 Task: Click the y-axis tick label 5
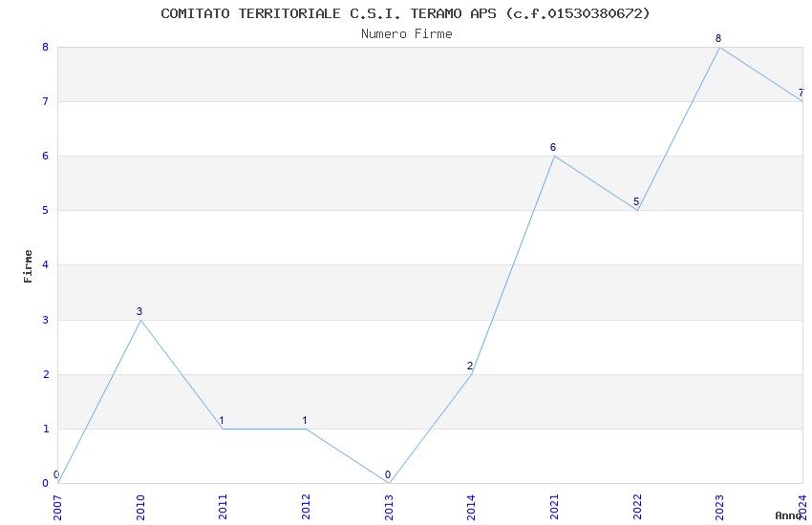46,211
